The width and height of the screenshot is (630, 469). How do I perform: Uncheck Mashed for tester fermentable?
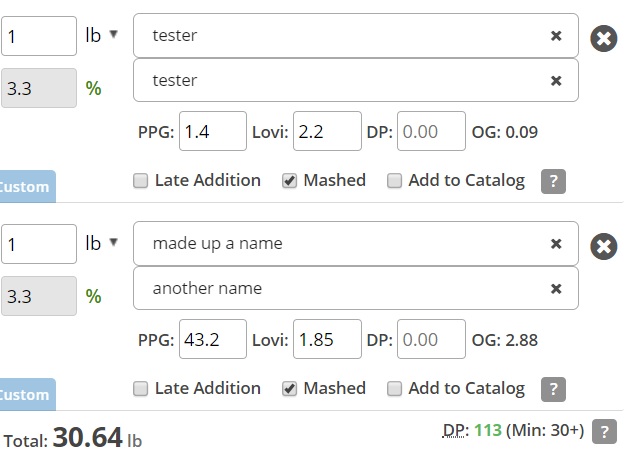[289, 180]
